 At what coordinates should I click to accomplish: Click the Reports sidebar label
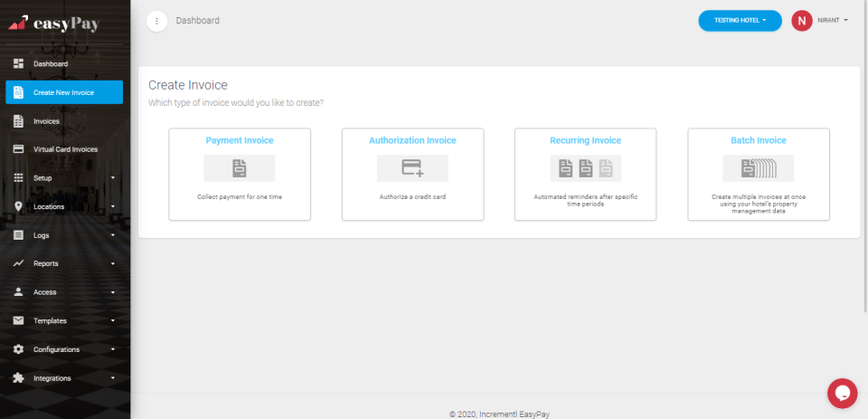tap(46, 263)
